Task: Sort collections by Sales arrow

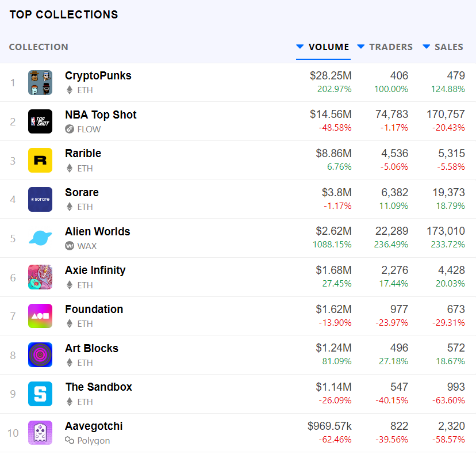Action: tap(427, 47)
